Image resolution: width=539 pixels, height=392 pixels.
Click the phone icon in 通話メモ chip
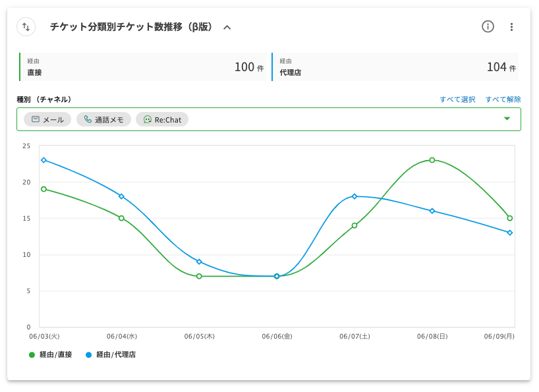coord(88,120)
